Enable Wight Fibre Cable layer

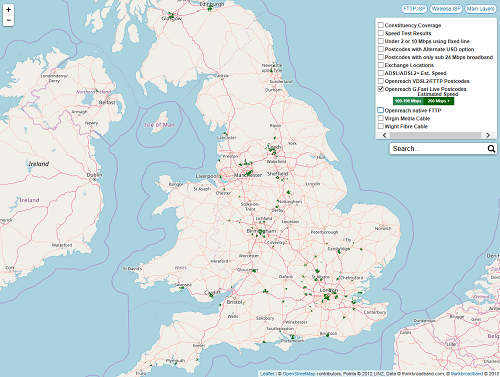point(380,126)
